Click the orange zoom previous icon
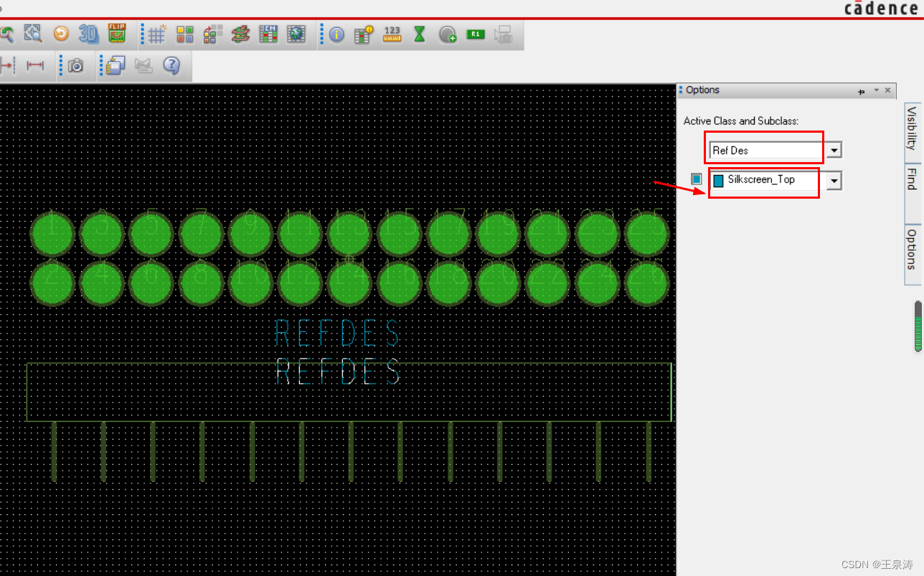This screenshot has height=576, width=924. pos(61,34)
